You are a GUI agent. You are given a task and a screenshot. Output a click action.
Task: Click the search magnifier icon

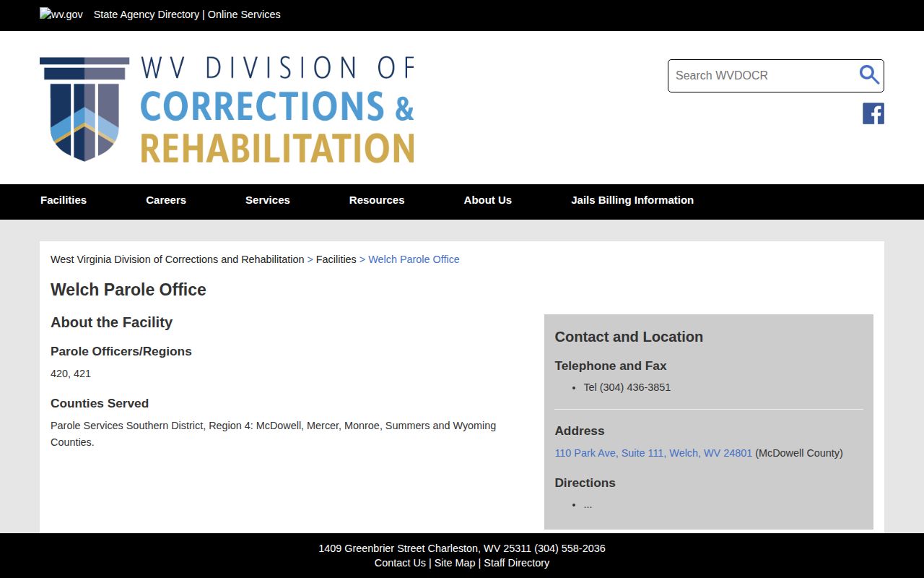coord(869,75)
